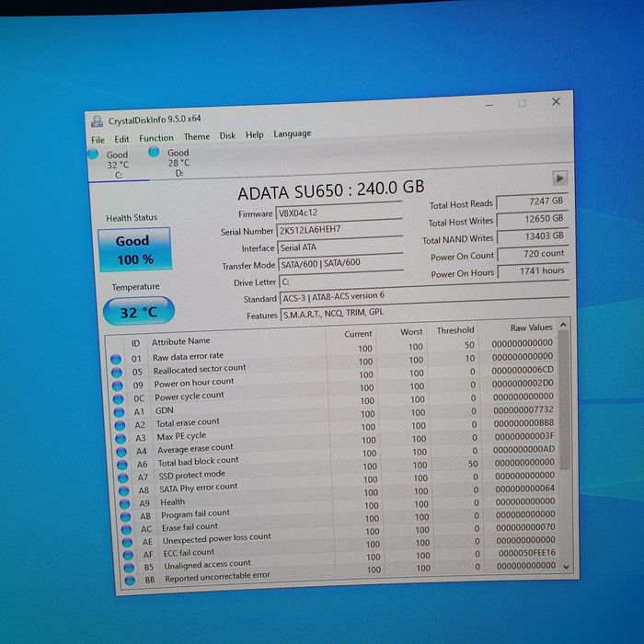The height and width of the screenshot is (644, 644).
Task: Click the Total Host Writes value 12650 GB
Action: [533, 219]
